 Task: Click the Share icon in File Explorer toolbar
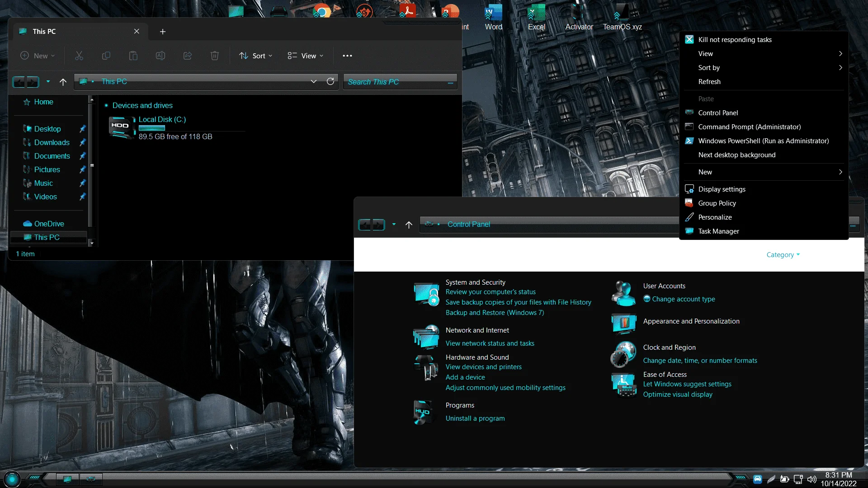[188, 56]
